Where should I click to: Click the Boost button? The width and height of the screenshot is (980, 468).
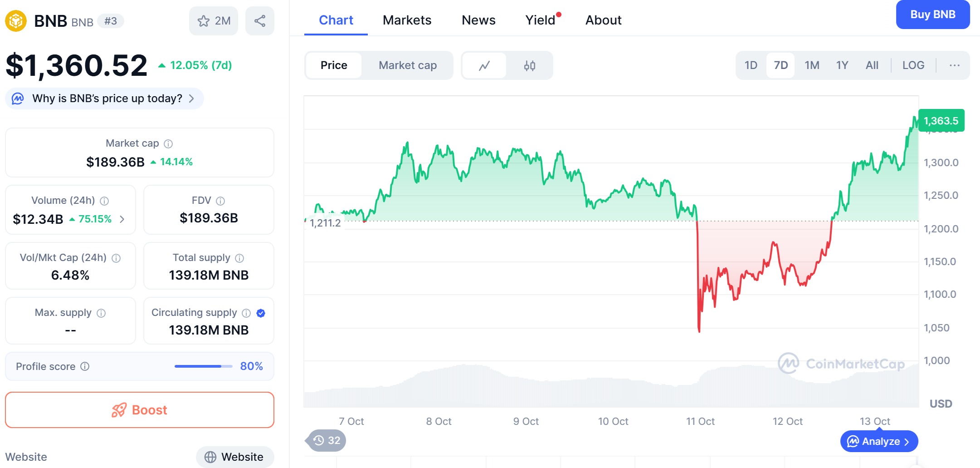point(140,410)
